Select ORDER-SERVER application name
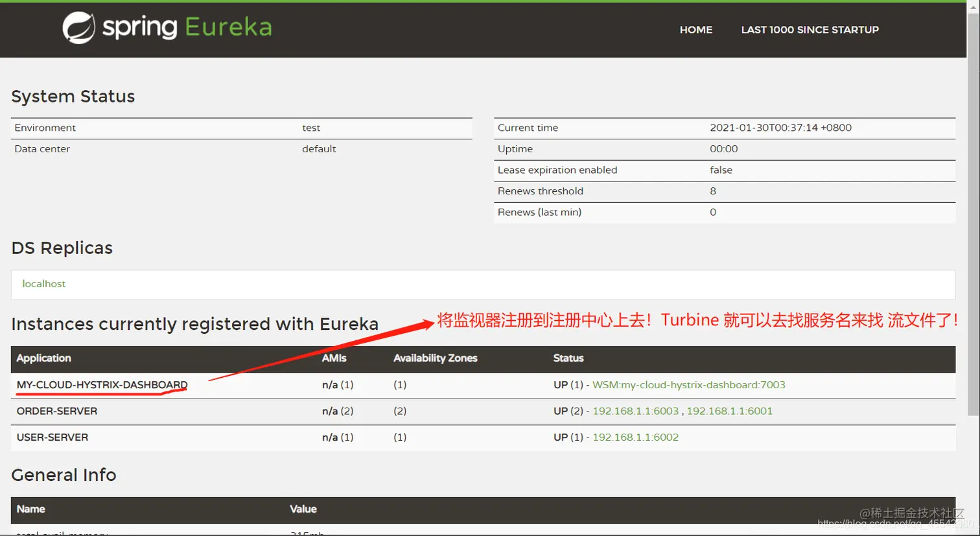The width and height of the screenshot is (980, 536). pos(57,411)
